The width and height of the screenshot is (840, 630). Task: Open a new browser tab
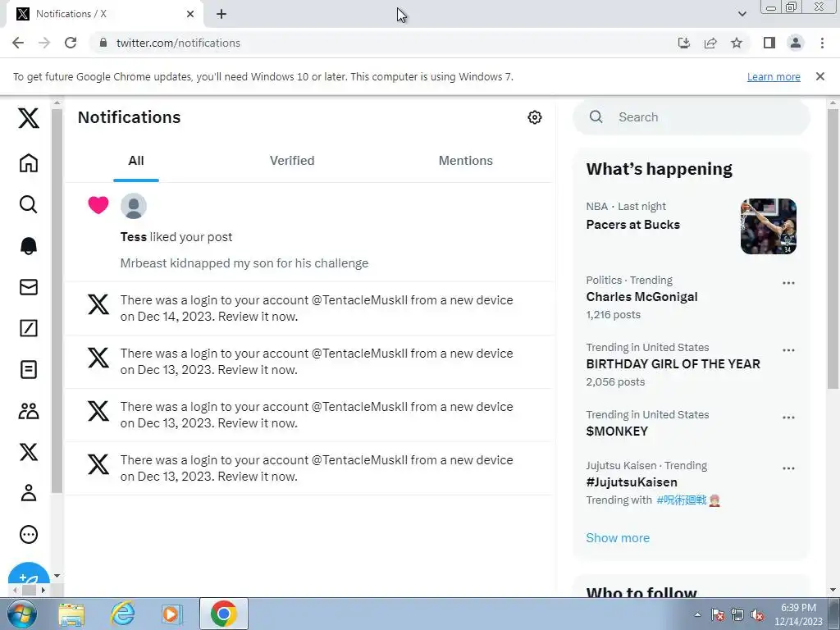point(221,14)
